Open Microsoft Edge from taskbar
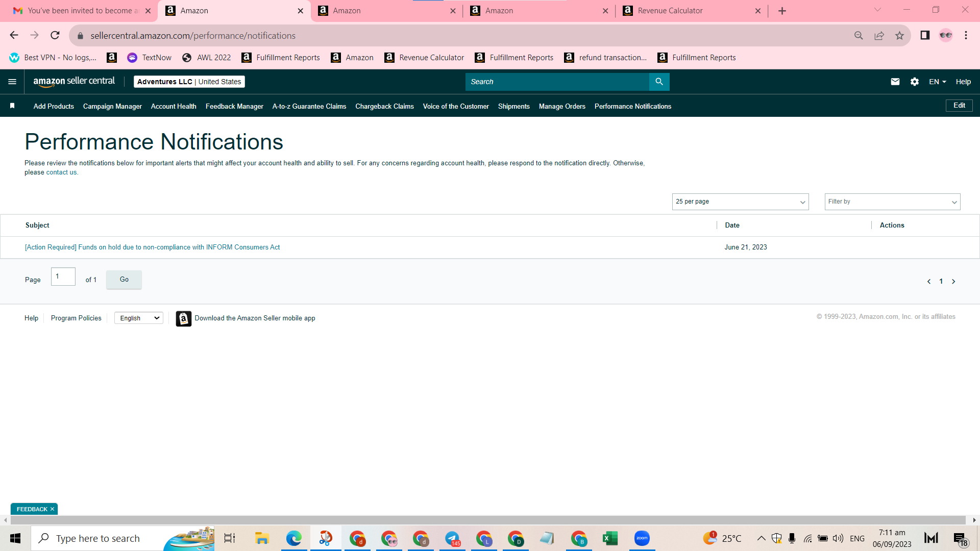980x551 pixels. pyautogui.click(x=293, y=538)
